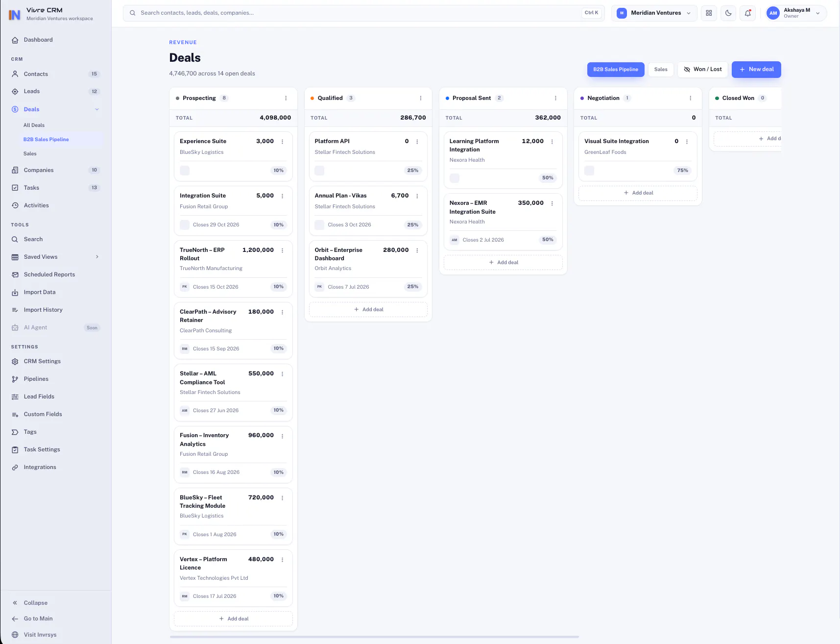Open Meridian Ventures workspace dropdown
This screenshot has height=644, width=840.
tap(654, 13)
